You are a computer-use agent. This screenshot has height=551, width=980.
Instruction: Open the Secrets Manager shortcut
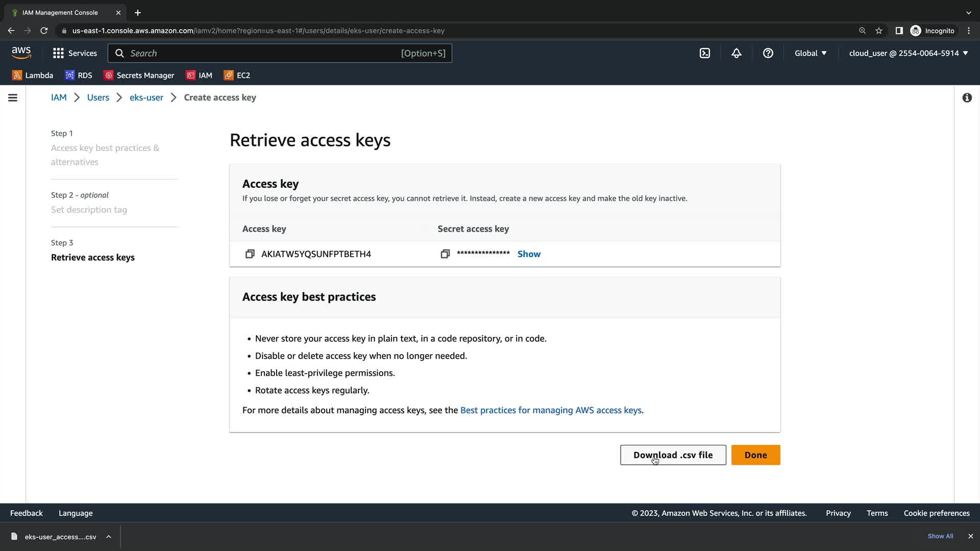pyautogui.click(x=139, y=76)
